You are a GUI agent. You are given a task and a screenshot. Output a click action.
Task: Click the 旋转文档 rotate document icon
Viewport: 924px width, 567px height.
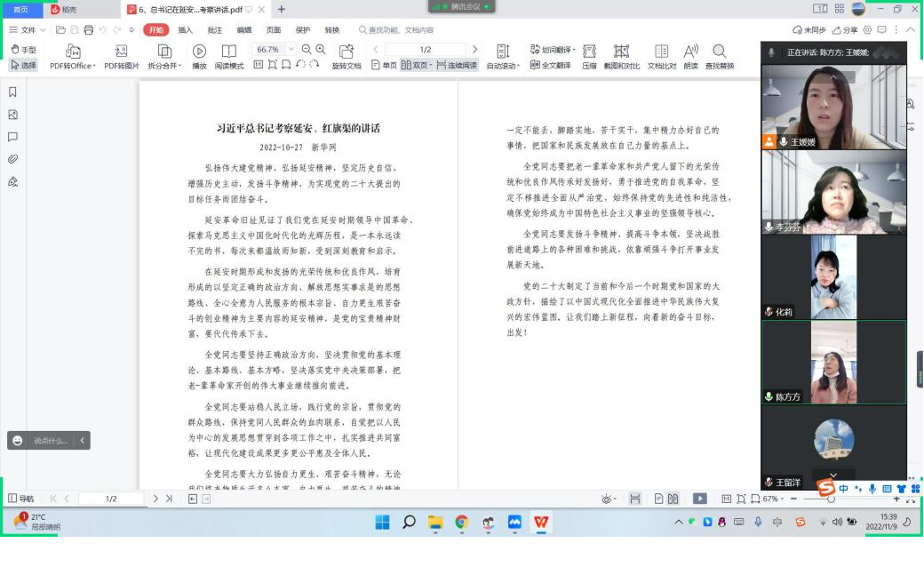(346, 52)
